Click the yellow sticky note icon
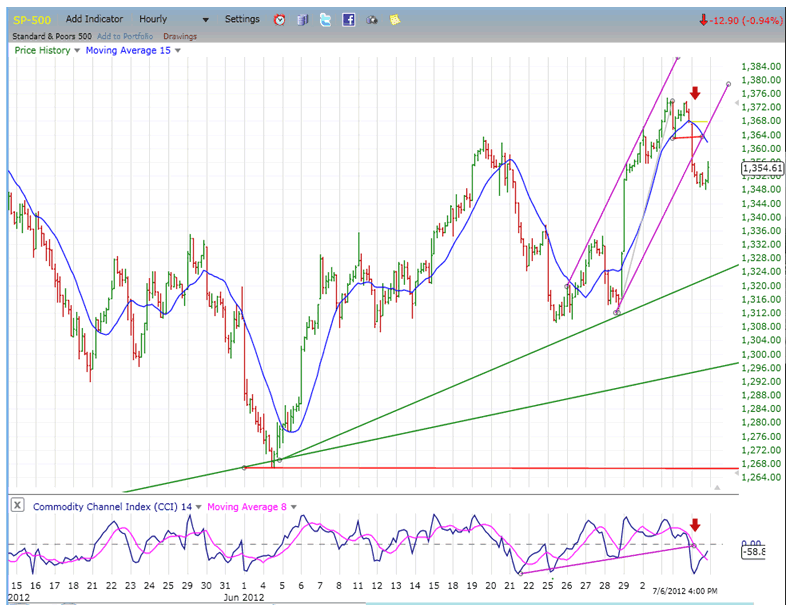 pos(395,19)
